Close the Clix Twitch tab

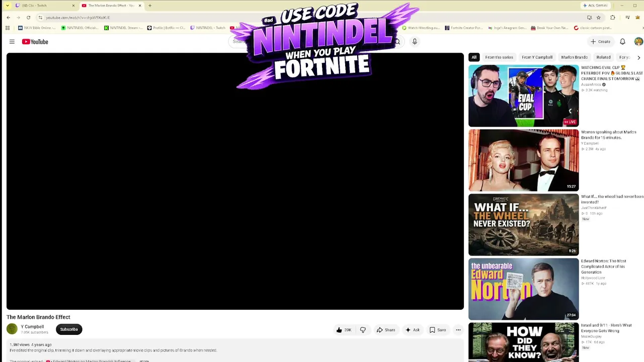(73, 6)
